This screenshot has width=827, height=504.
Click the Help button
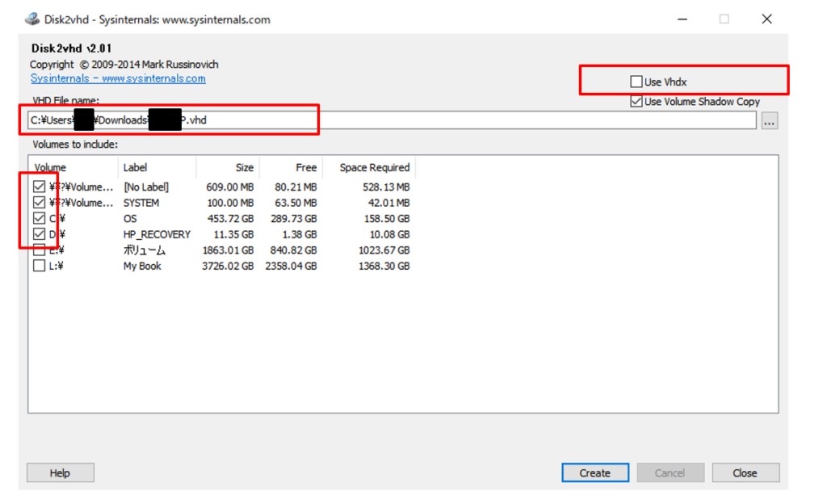(x=60, y=472)
